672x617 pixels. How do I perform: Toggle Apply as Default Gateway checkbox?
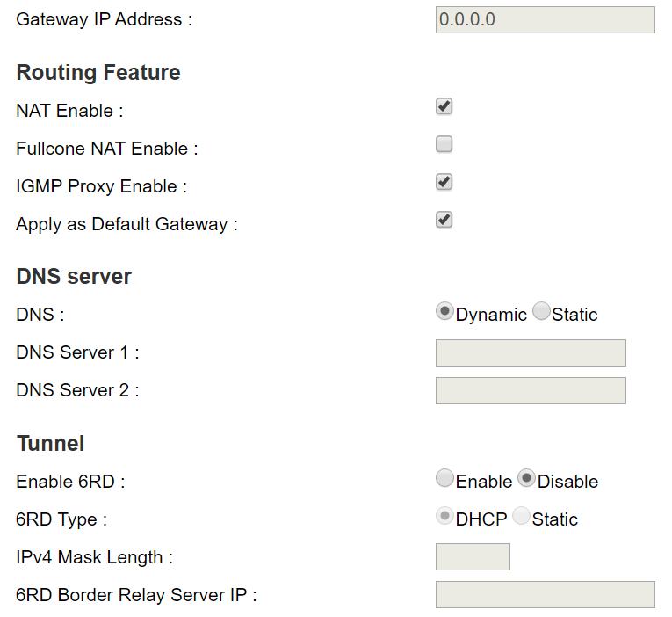click(x=444, y=221)
